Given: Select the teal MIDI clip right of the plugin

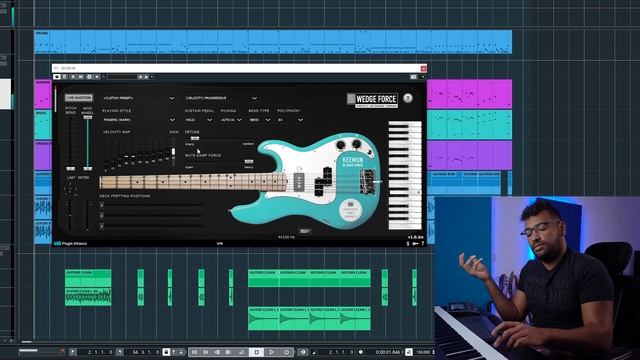Looking at the screenshot, I should tap(469, 124).
